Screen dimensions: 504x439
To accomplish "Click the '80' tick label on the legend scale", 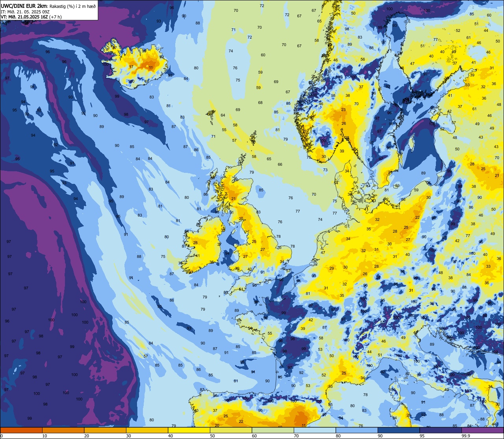I will tap(338, 436).
